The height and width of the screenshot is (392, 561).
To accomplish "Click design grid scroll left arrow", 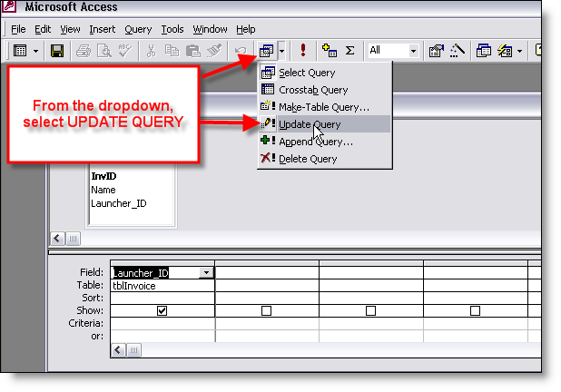I will tap(118, 350).
